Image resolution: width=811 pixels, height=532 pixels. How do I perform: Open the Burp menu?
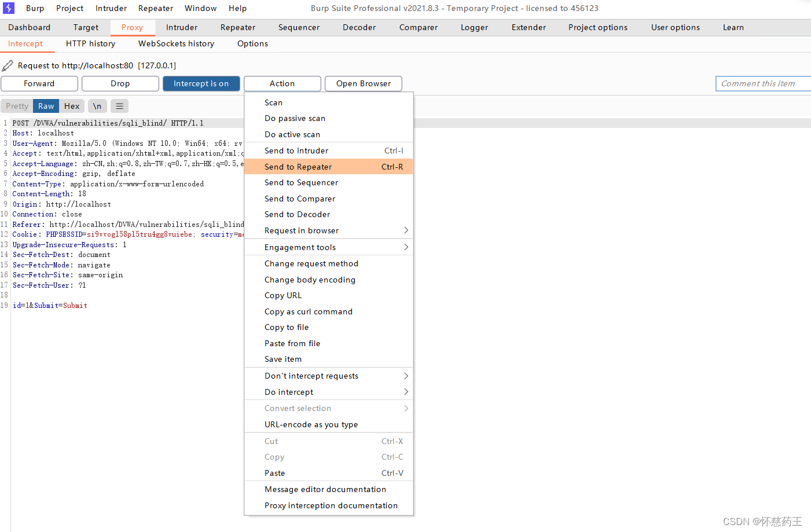click(35, 8)
